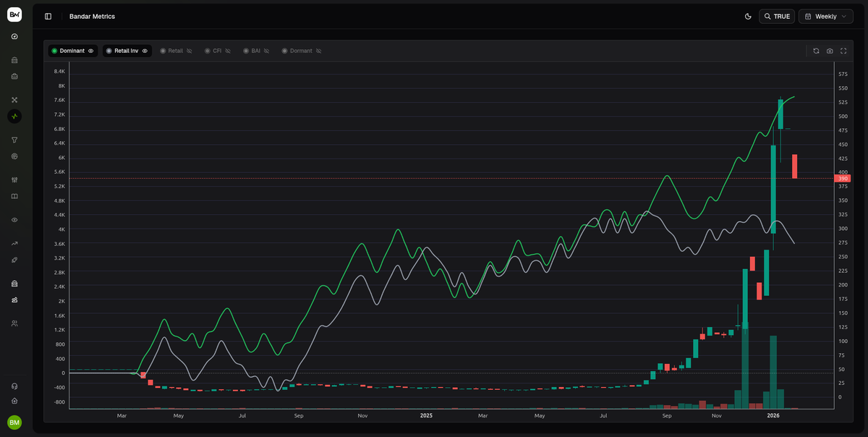Open the TRUE ticker search button
This screenshot has height=437, width=868.
point(777,16)
